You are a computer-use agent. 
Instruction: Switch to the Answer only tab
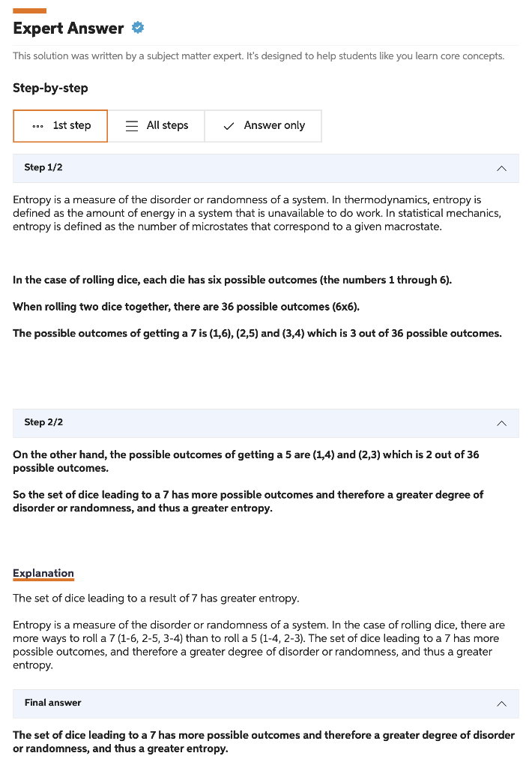262,125
